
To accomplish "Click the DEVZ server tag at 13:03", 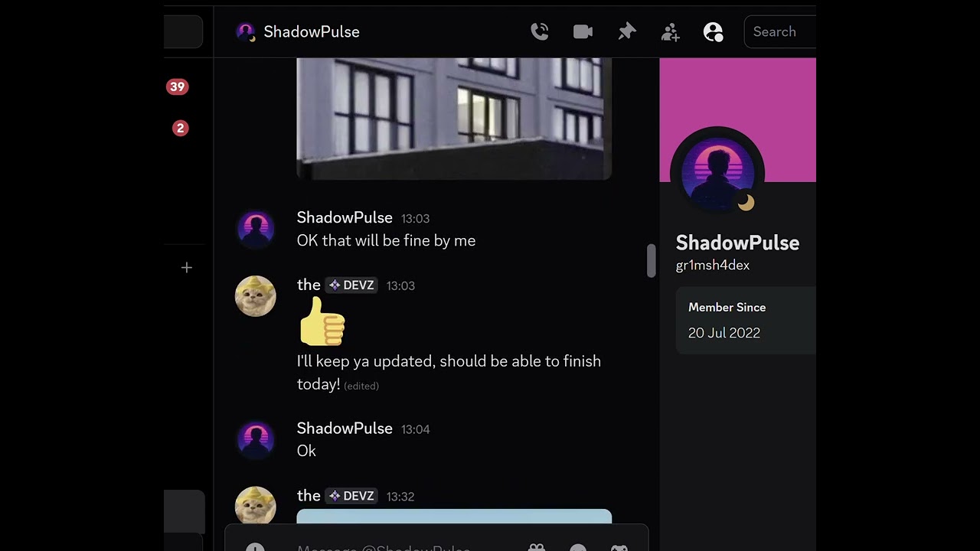I will 351,285.
